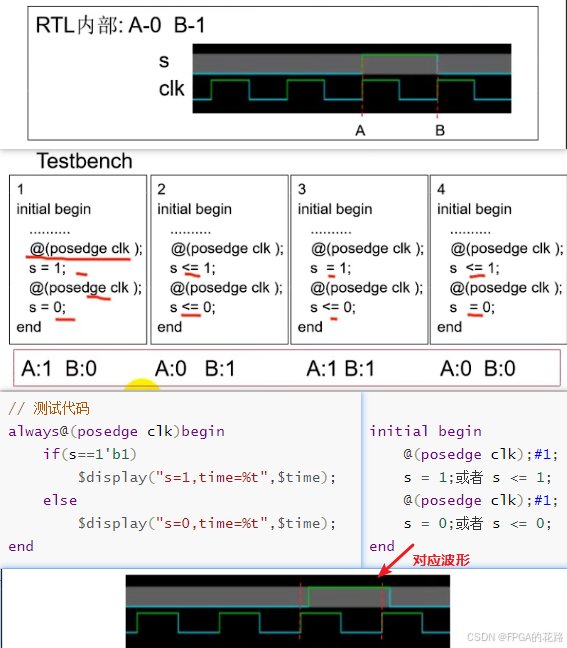Click the 'else' keyword line
This screenshot has width=567, height=648.
(x=60, y=500)
